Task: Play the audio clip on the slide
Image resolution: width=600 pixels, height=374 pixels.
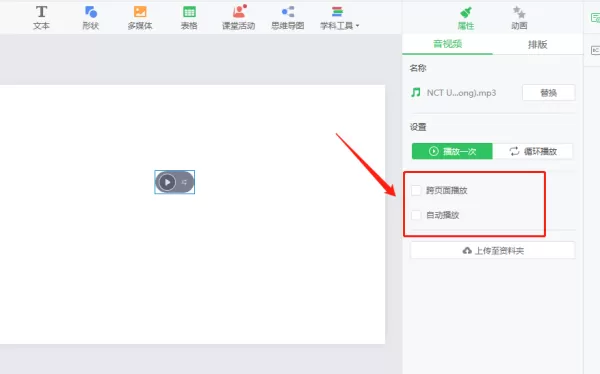Action: click(167, 182)
